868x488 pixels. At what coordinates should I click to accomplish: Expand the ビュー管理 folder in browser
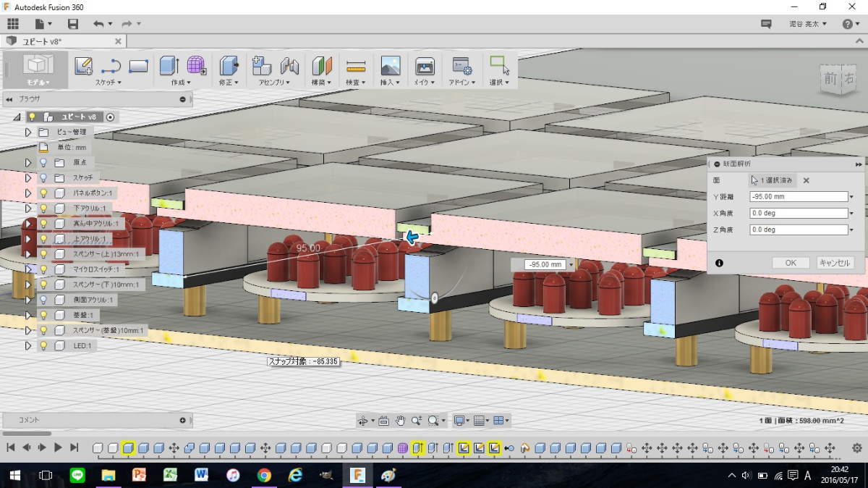pos(28,132)
